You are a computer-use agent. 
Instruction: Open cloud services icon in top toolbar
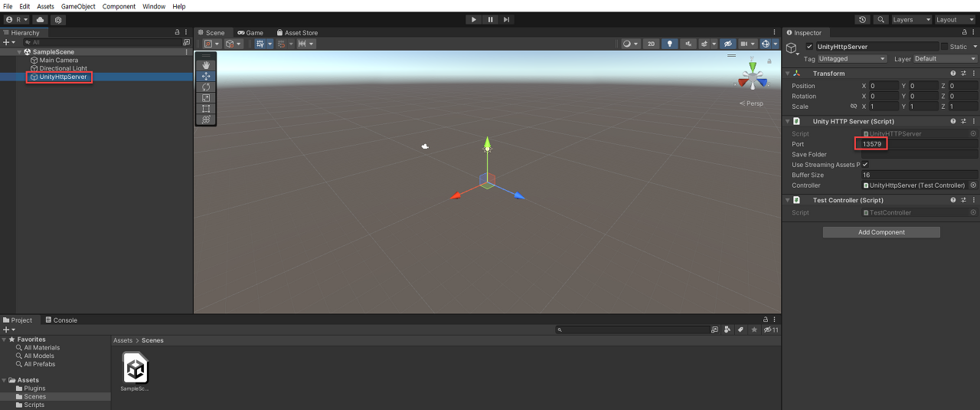tap(40, 20)
